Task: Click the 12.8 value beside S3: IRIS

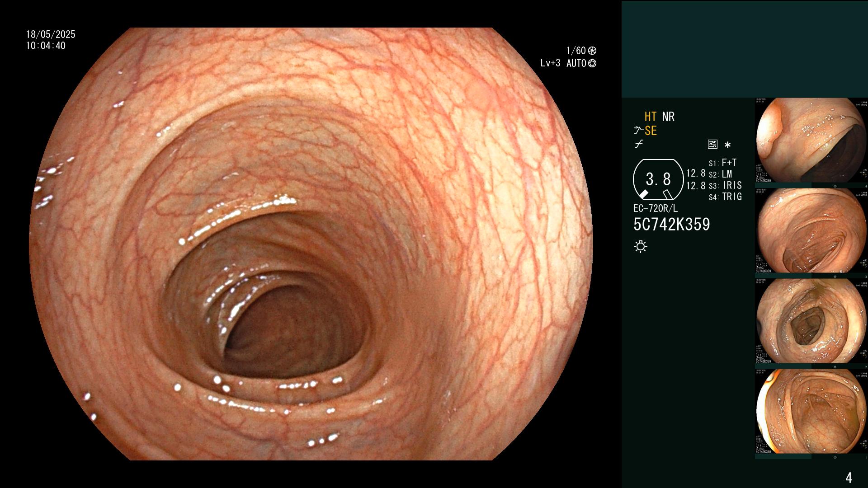Action: (696, 185)
